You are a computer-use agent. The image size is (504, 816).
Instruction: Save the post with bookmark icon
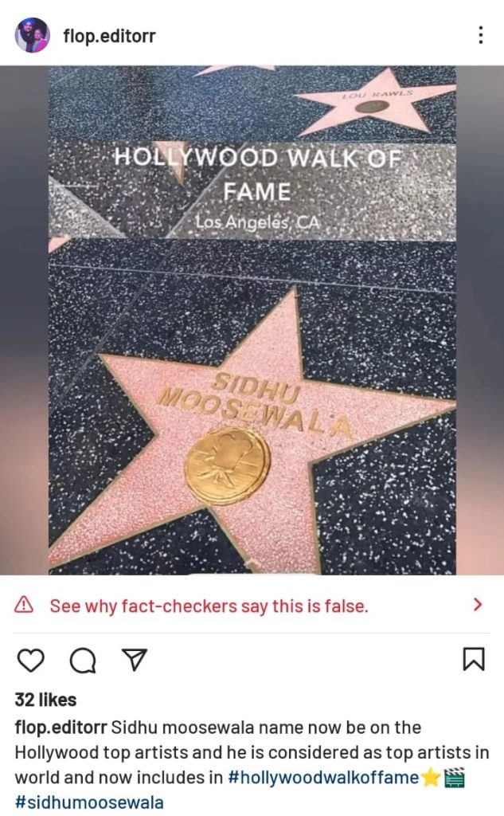coord(473,659)
